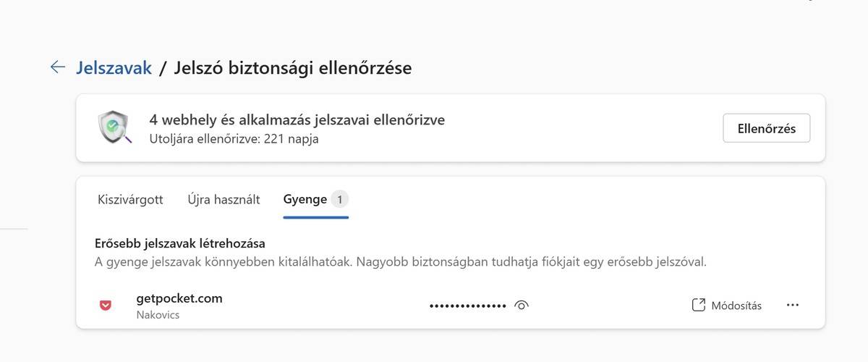Open the Jelszavak breadcrumb link

114,68
